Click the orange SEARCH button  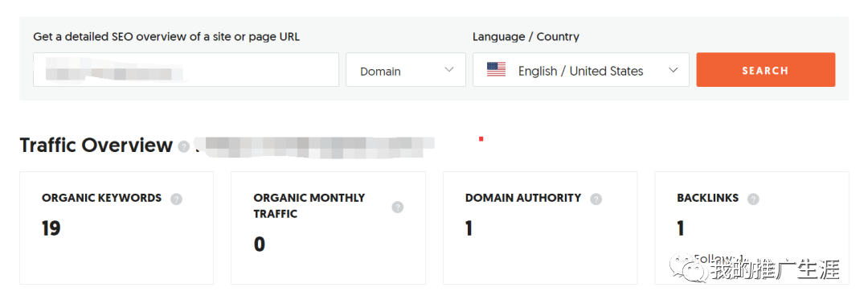coord(766,70)
